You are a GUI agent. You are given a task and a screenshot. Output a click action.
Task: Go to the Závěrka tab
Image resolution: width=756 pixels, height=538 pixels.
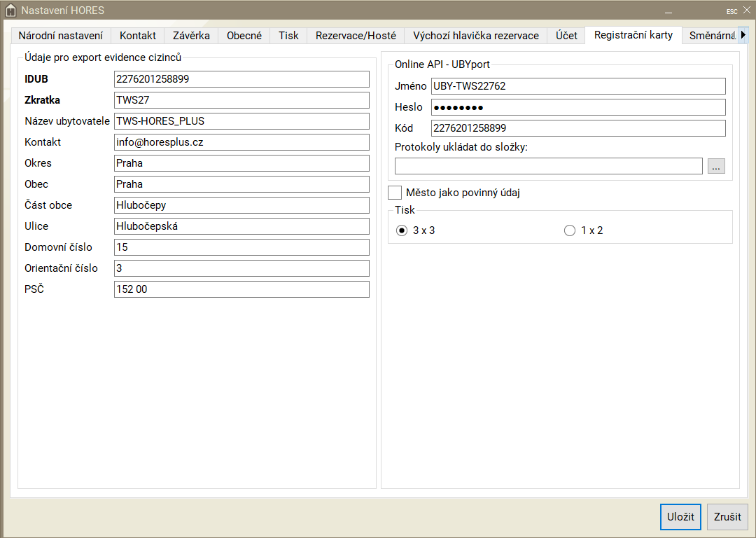[x=191, y=35]
